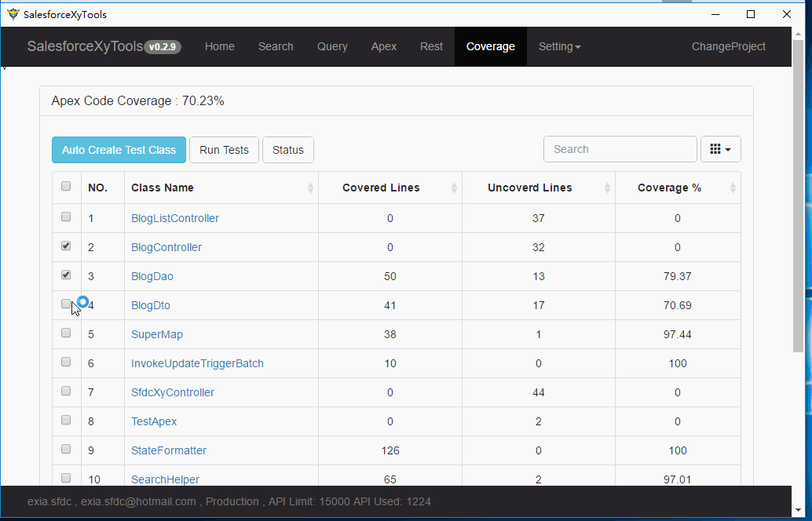Click the scrollbar down arrow
812x521 pixels.
coord(798,511)
